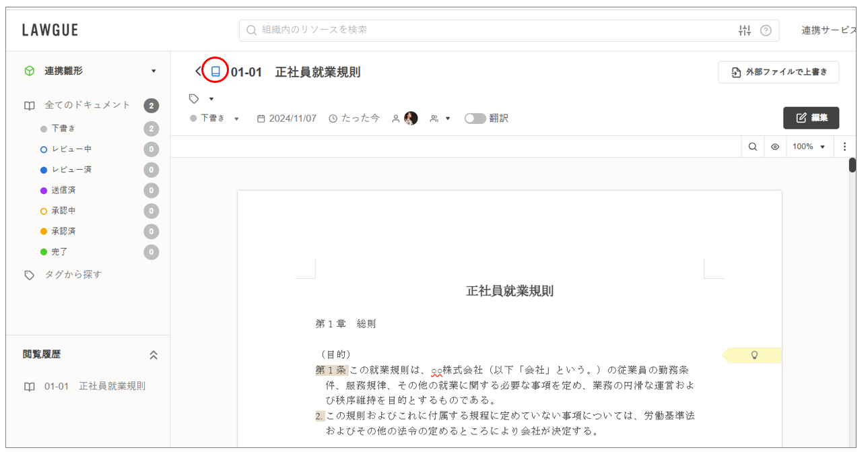Open the 連携雛形 workspace dropdown

point(154,71)
